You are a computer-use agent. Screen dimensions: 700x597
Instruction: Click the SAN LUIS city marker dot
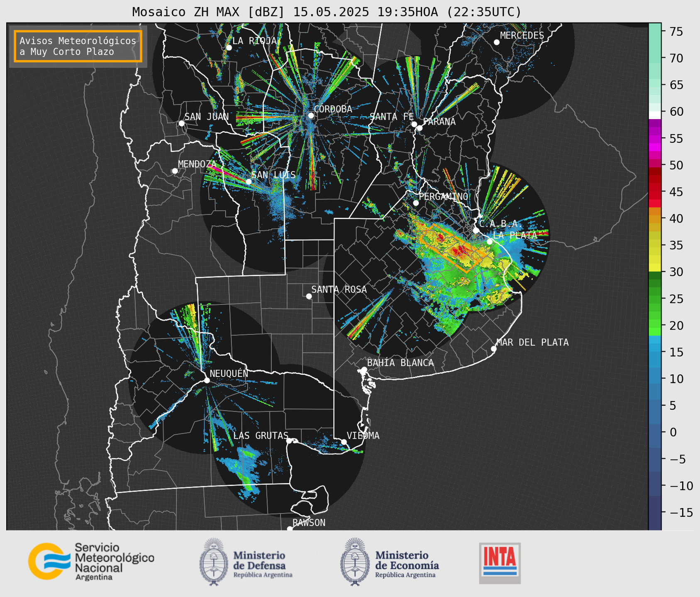pyautogui.click(x=248, y=181)
